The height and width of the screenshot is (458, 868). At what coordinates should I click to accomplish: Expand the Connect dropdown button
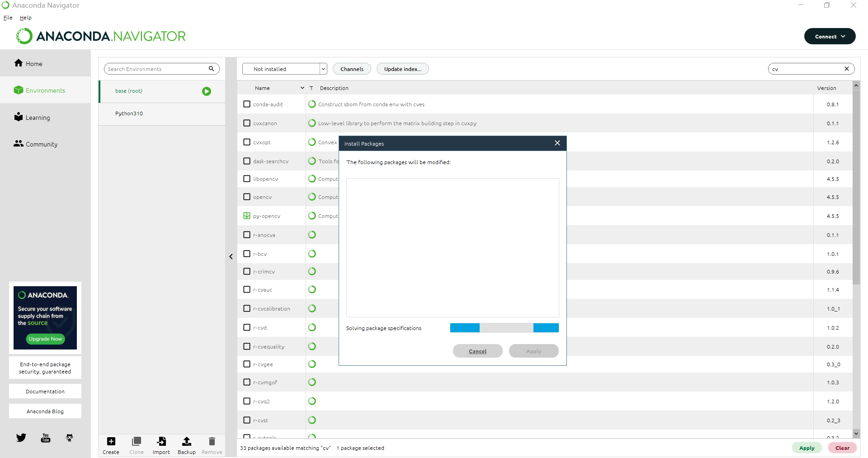(x=830, y=36)
